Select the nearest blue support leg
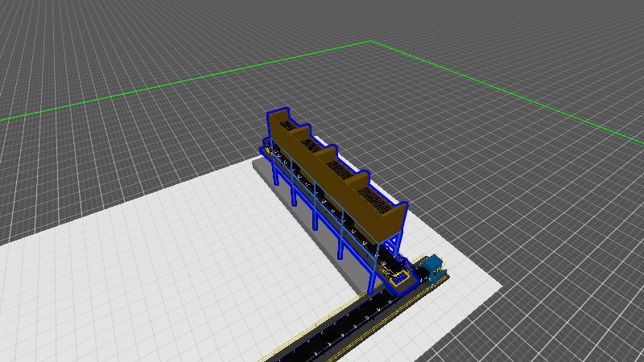The image size is (644, 362). pos(369,269)
